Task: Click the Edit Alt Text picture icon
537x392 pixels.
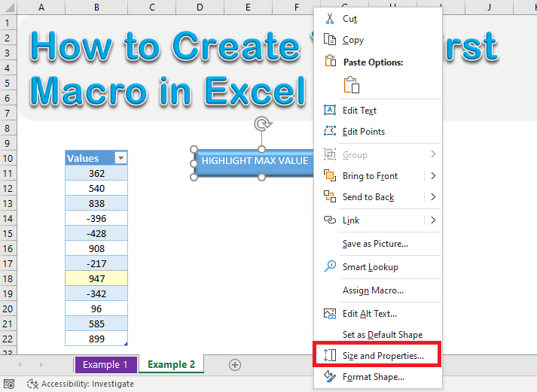Action: click(x=330, y=313)
